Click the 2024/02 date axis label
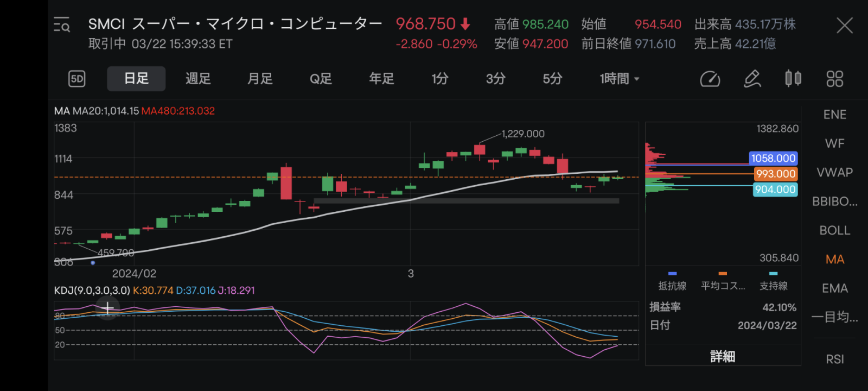Viewport: 868px width, 391px height. (134, 273)
